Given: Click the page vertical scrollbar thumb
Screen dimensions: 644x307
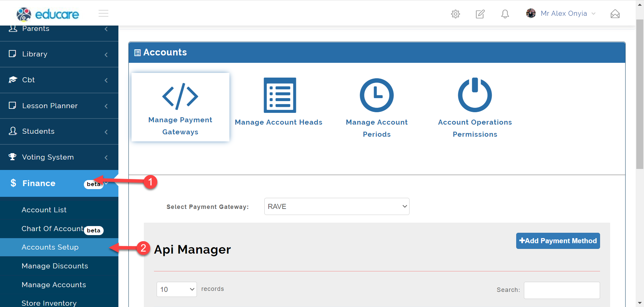Looking at the screenshot, I should click(x=640, y=94).
